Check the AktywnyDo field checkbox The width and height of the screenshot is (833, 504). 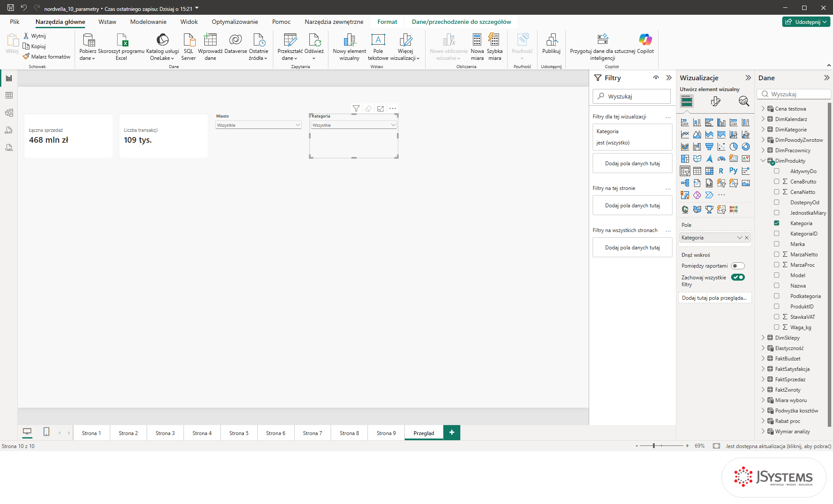(x=777, y=171)
